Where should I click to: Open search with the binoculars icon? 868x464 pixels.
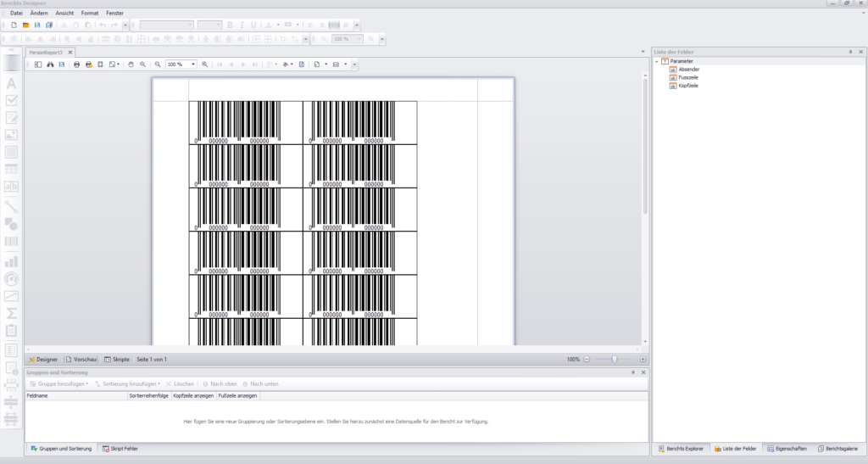click(x=50, y=64)
